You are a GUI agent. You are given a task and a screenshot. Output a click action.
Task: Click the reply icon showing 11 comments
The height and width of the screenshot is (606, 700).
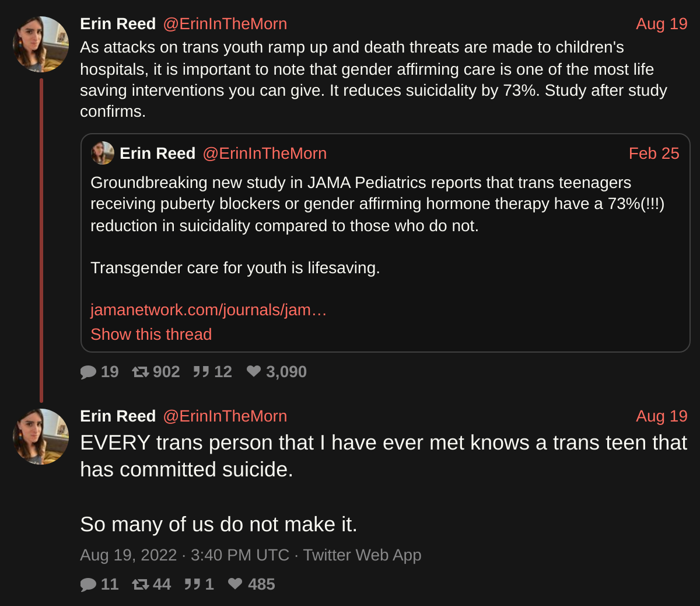point(88,584)
